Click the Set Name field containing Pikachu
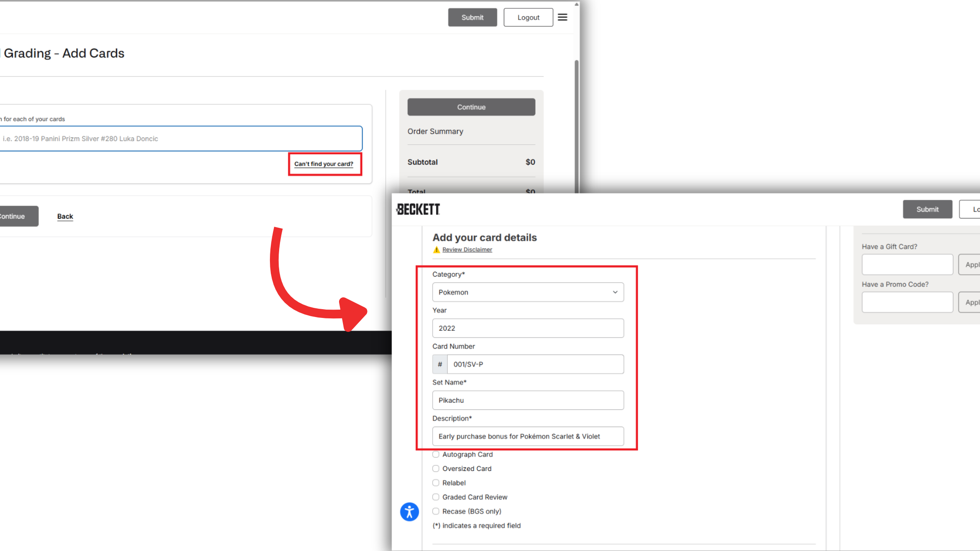 528,400
